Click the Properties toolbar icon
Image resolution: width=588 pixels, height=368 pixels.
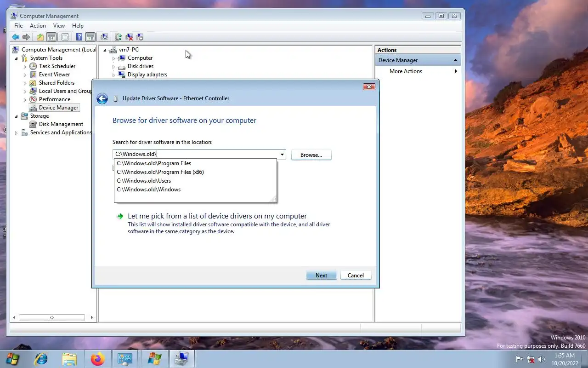tap(65, 37)
